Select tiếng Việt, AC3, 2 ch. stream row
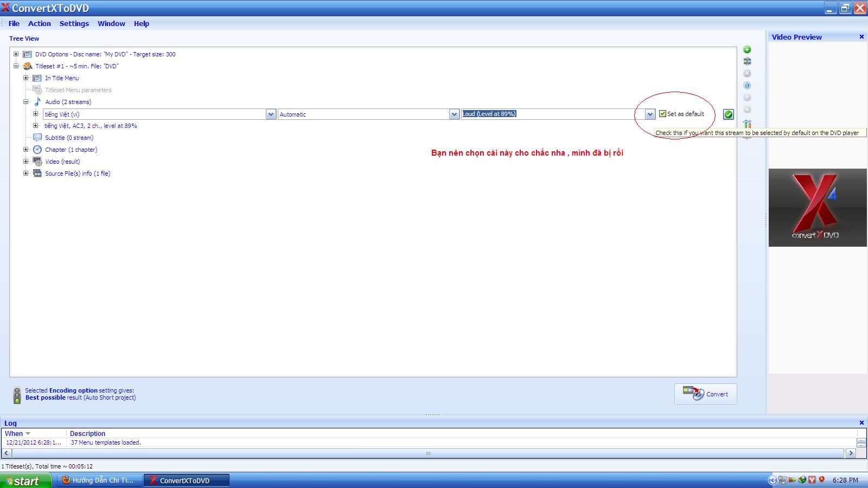 click(x=91, y=126)
